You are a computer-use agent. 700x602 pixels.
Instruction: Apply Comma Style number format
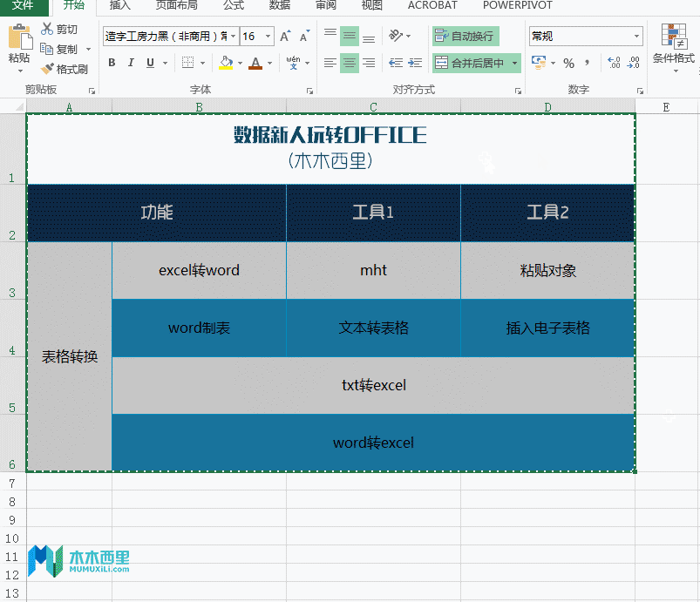click(x=587, y=62)
